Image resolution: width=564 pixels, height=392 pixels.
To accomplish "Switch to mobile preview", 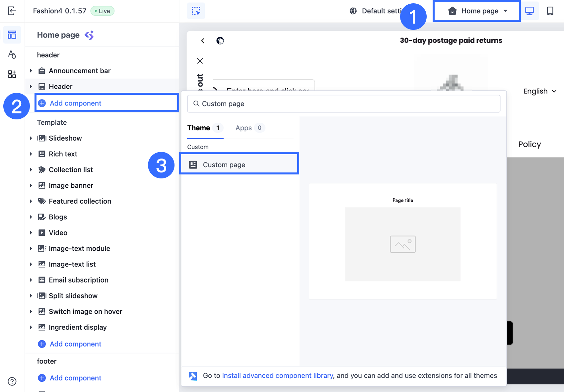I will pyautogui.click(x=550, y=11).
